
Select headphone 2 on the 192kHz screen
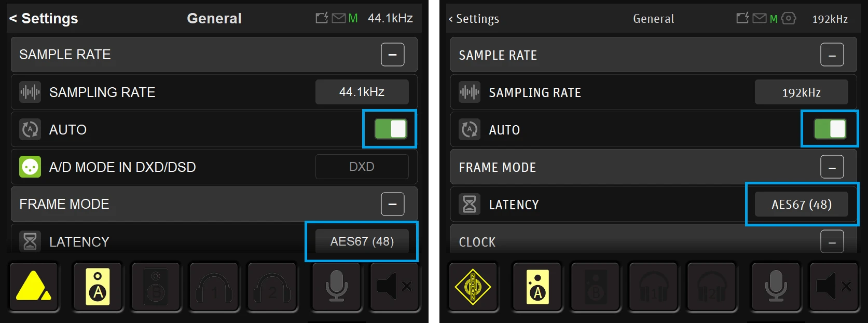point(712,286)
